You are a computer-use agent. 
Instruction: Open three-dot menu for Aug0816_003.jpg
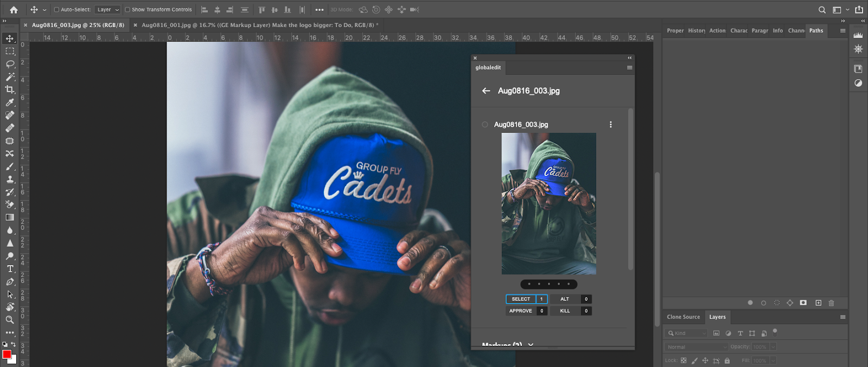coord(611,125)
